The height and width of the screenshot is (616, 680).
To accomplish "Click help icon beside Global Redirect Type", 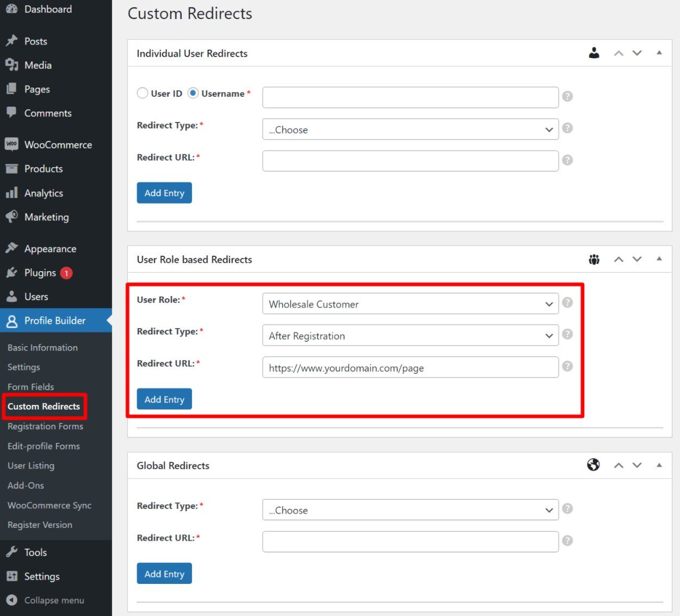I will (567, 509).
